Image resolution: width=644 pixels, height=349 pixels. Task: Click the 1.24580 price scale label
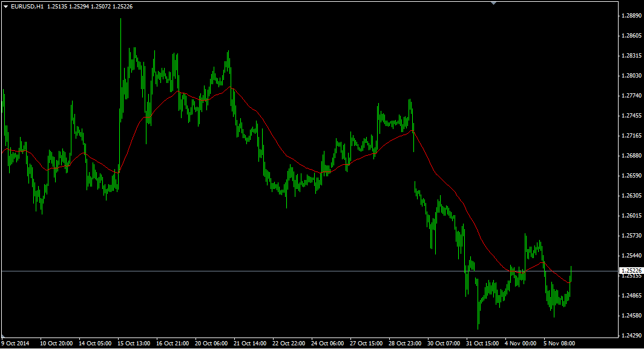631,316
